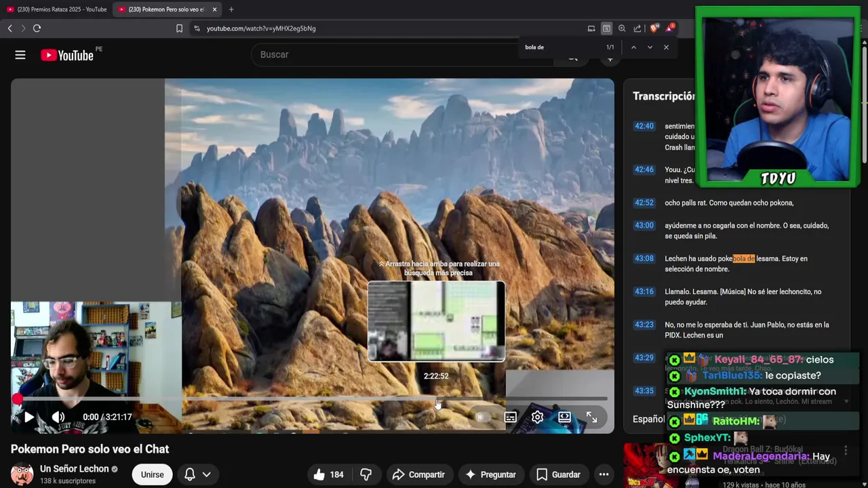
Task: Close the find-in-page bar
Action: pos(666,47)
